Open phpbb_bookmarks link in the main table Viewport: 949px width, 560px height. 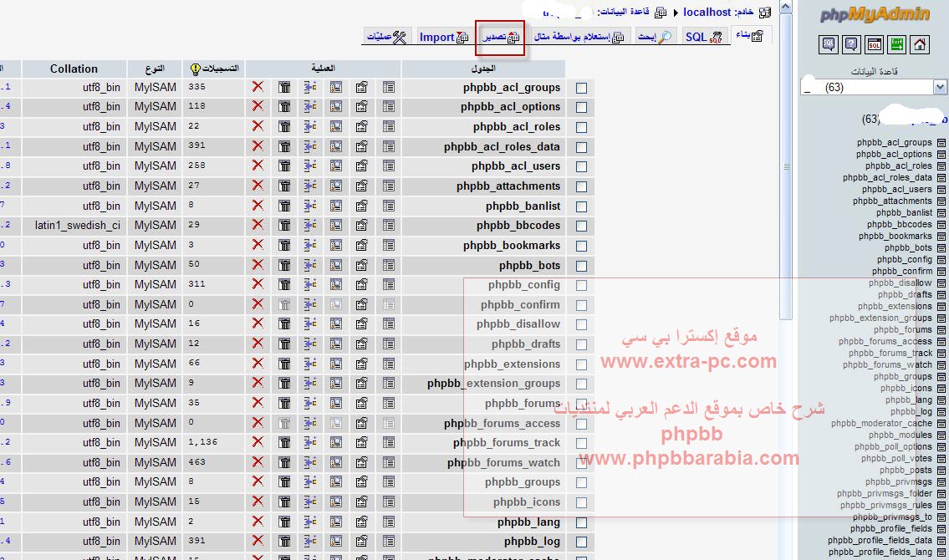(512, 245)
